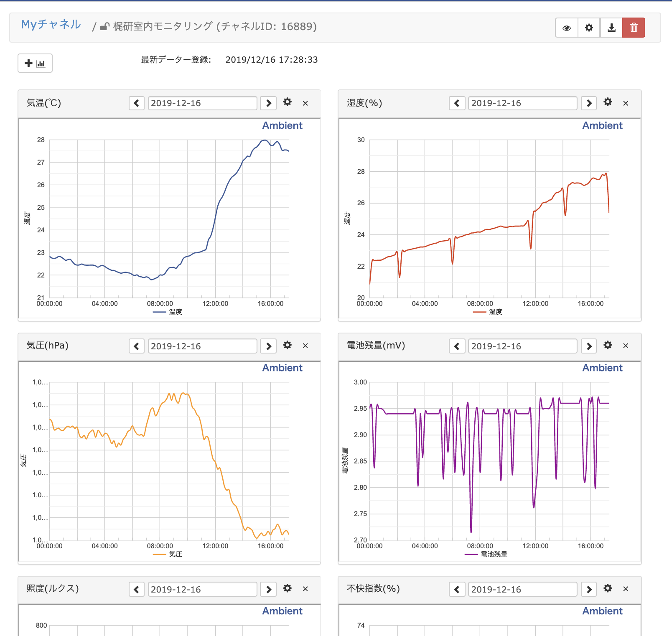
Task: Toggle blue 温度 legend on 気温 chart
Action: click(x=168, y=312)
